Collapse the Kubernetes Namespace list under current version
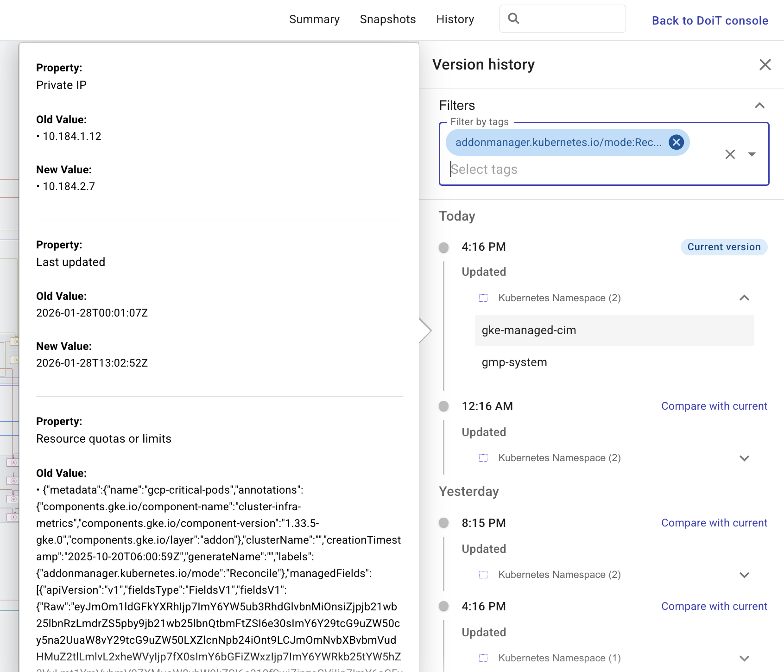The height and width of the screenshot is (672, 784). tap(744, 298)
